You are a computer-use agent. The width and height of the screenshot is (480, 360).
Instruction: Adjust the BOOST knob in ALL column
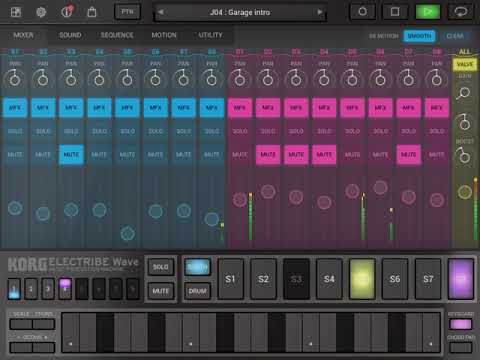coord(464,155)
